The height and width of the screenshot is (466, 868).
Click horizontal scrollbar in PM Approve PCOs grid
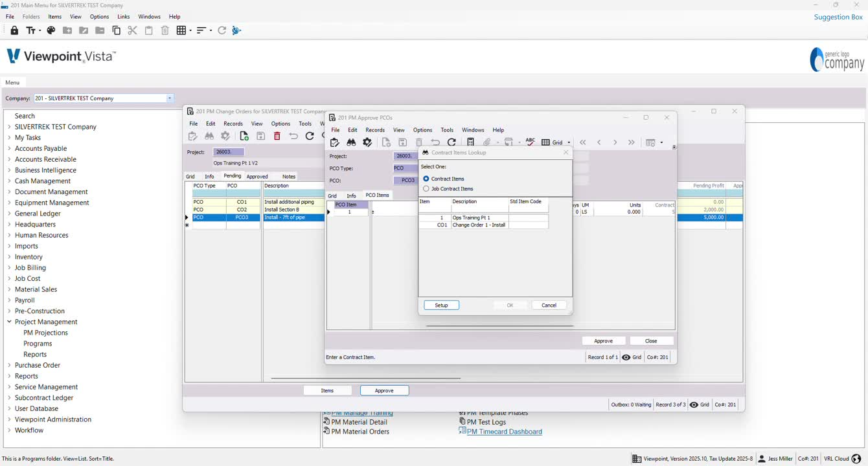[x=499, y=326]
